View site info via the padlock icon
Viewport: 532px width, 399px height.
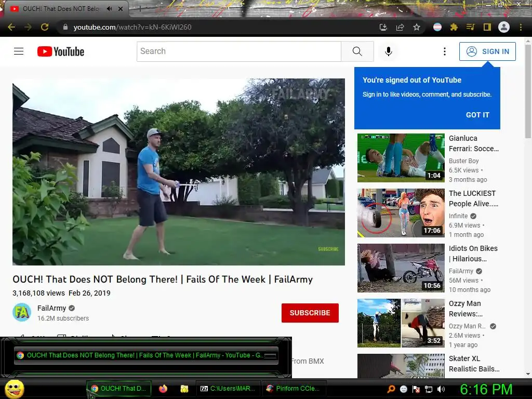coord(65,27)
